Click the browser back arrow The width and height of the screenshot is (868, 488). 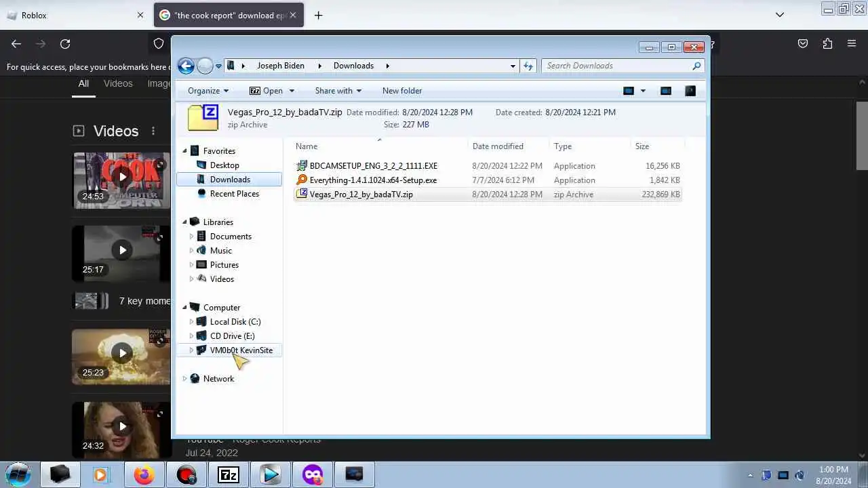point(16,43)
